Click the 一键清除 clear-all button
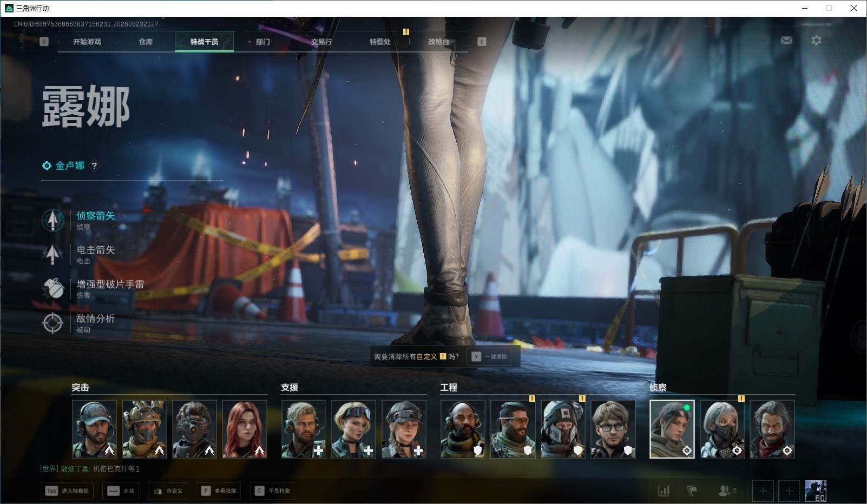The width and height of the screenshot is (867, 504). [489, 357]
